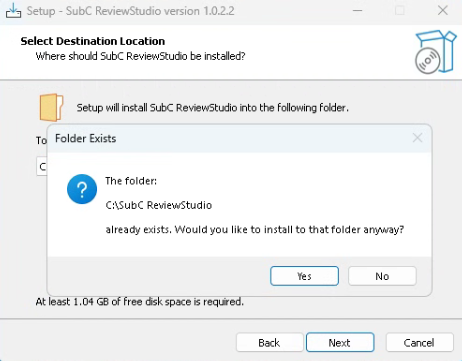
Task: Click 'The folder:' label in dialog
Action: (x=131, y=181)
